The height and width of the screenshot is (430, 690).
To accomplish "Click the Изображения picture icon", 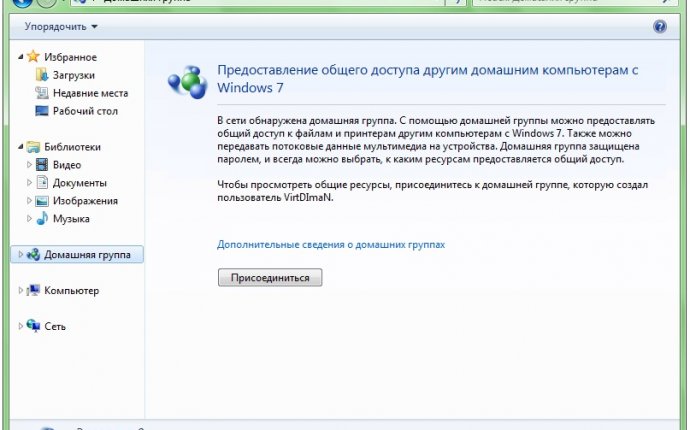I will (x=42, y=201).
